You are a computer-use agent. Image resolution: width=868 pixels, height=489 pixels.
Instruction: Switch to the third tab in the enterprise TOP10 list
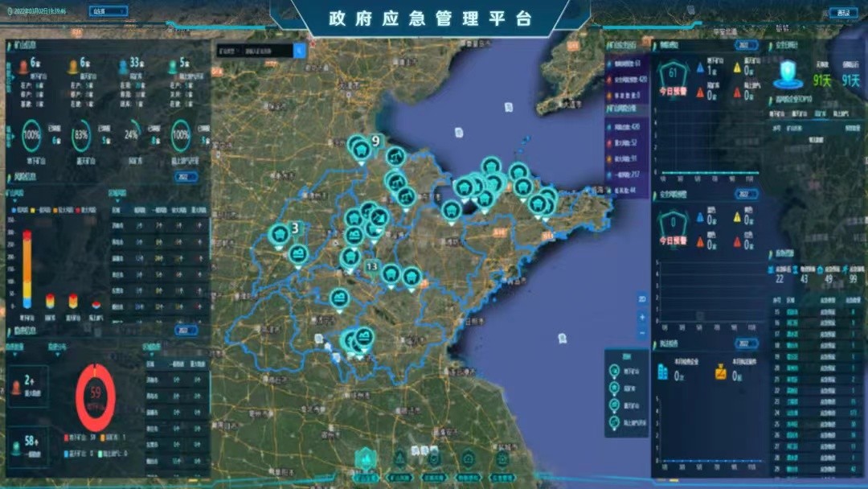(x=821, y=113)
